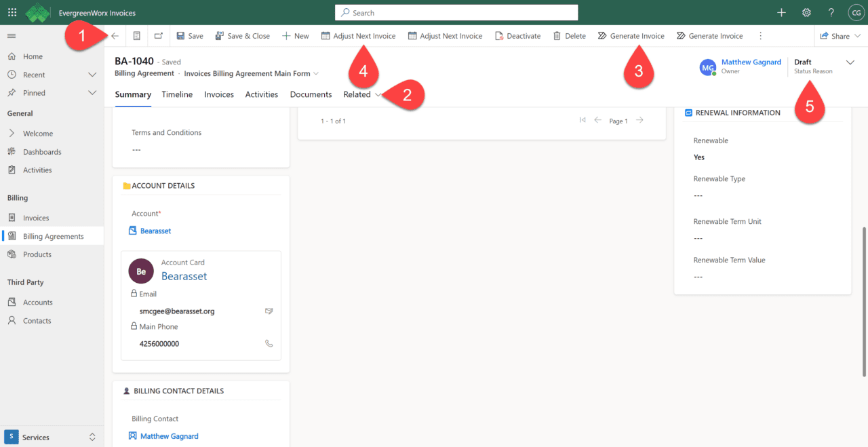The width and height of the screenshot is (868, 447).
Task: Open record in new window icon
Action: point(158,36)
